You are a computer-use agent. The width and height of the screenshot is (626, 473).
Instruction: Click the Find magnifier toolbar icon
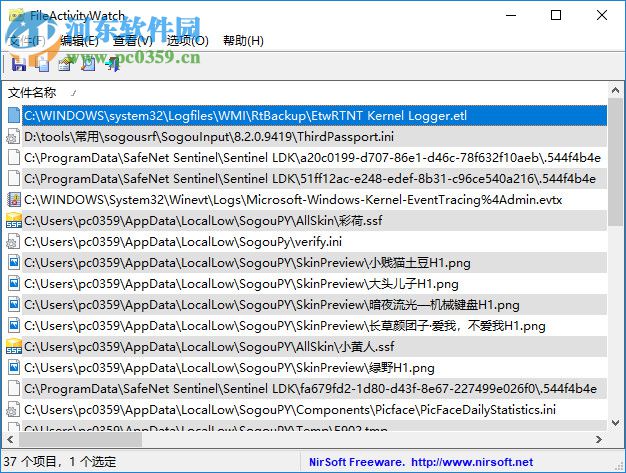(89, 64)
